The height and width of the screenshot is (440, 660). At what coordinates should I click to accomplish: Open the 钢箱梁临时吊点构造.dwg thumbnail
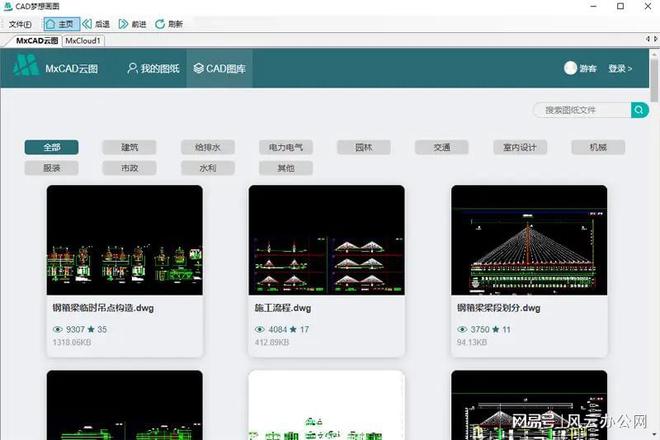click(125, 240)
